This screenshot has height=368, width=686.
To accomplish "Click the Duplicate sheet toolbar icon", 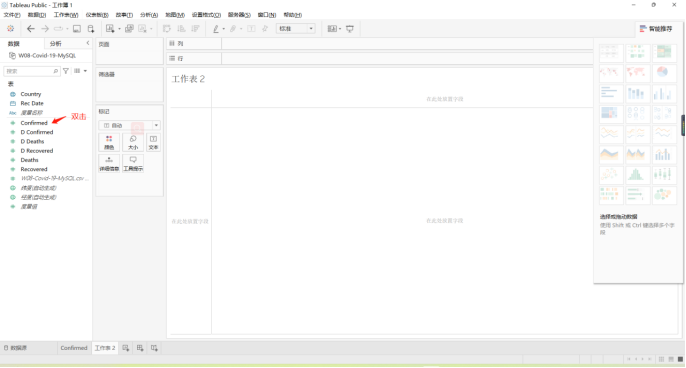I will coord(129,29).
